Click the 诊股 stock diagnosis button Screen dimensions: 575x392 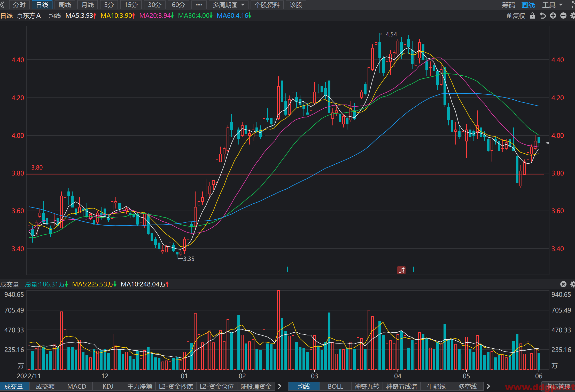click(296, 5)
